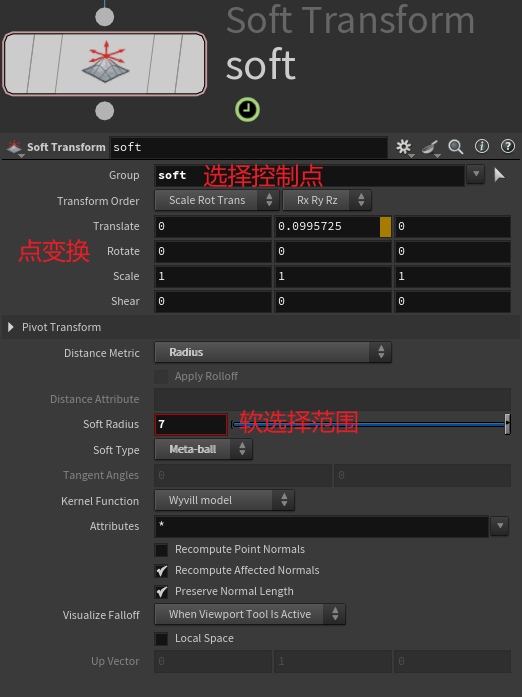Expand the Pivot Transform section
Image resolution: width=522 pixels, height=697 pixels.
(x=11, y=327)
